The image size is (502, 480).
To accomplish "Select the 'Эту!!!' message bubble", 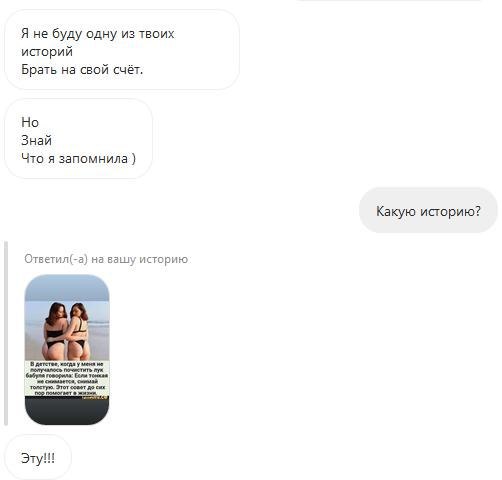I will click(38, 457).
